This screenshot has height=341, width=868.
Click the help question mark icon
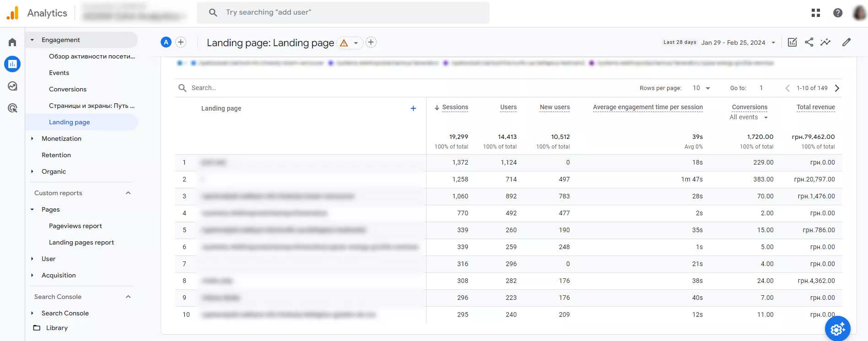point(838,13)
